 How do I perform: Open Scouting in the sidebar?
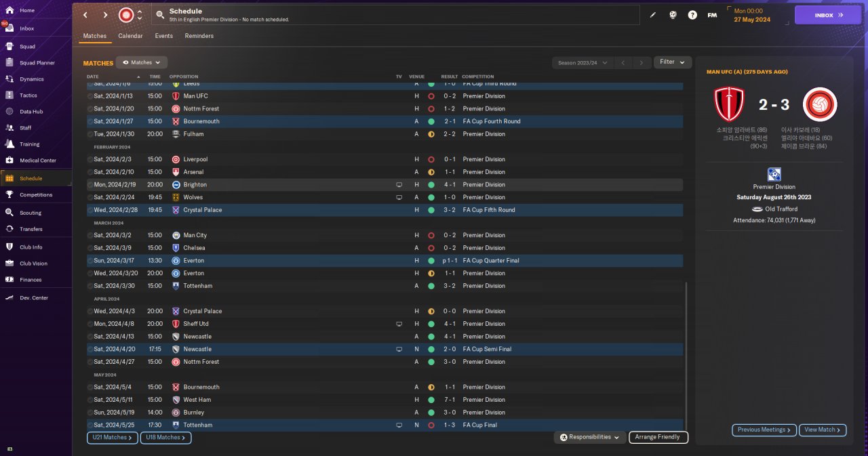point(31,213)
